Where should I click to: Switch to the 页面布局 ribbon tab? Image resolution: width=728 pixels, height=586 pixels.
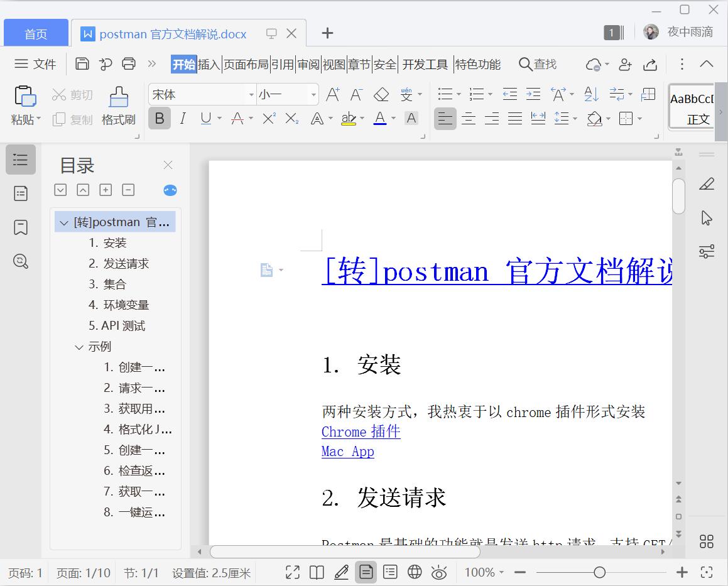click(246, 64)
